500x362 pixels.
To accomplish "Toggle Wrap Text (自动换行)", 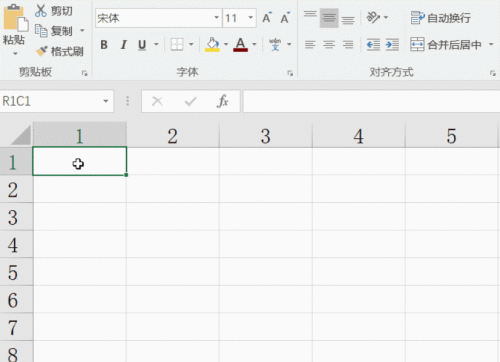I will [440, 18].
